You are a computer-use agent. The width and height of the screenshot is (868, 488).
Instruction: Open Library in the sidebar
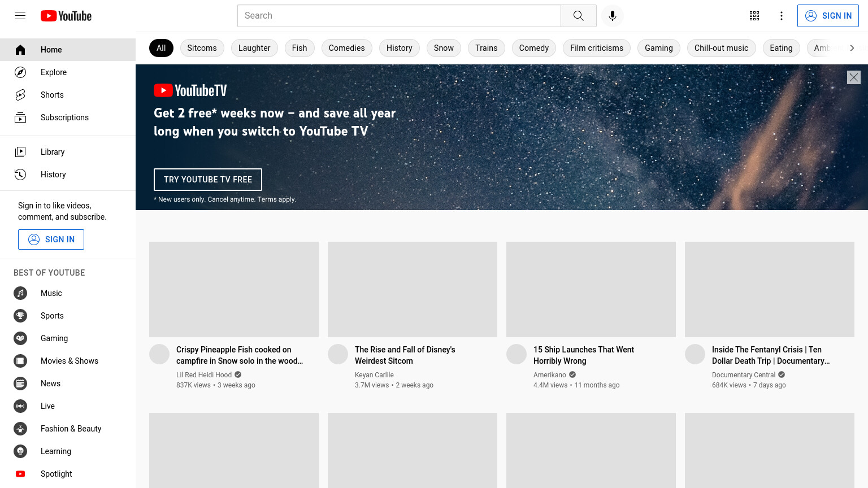coord(68,152)
